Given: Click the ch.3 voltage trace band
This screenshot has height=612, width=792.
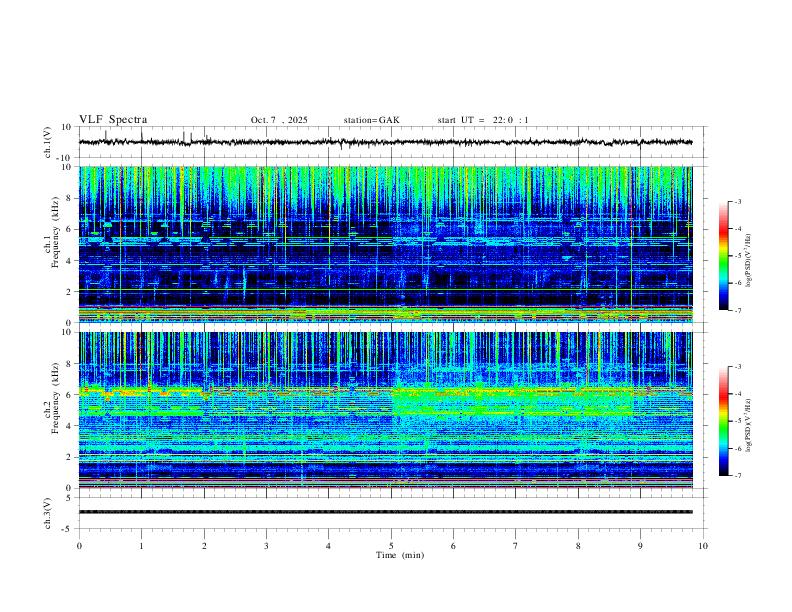Looking at the screenshot, I should coord(386,512).
